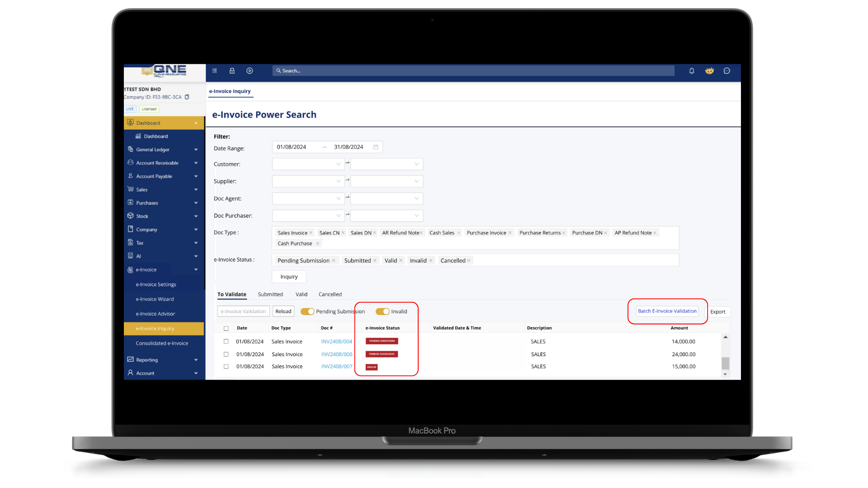
Task: Open invoice INV2408/007 link
Action: [336, 366]
